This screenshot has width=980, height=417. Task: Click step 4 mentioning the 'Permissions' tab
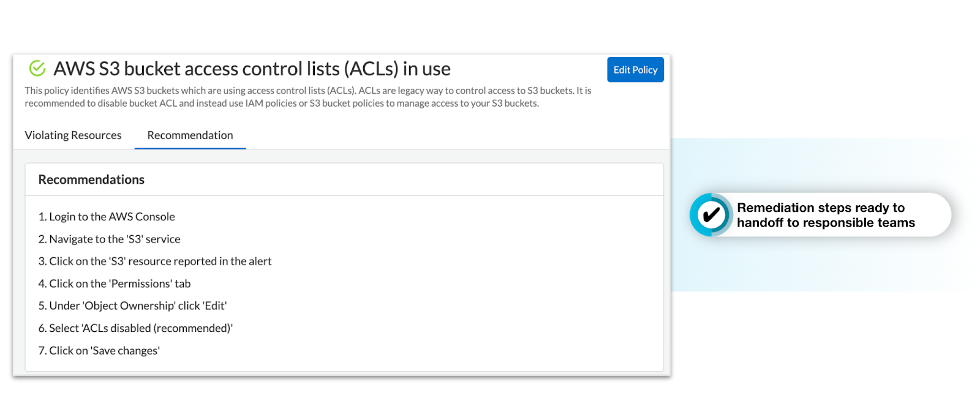(115, 284)
